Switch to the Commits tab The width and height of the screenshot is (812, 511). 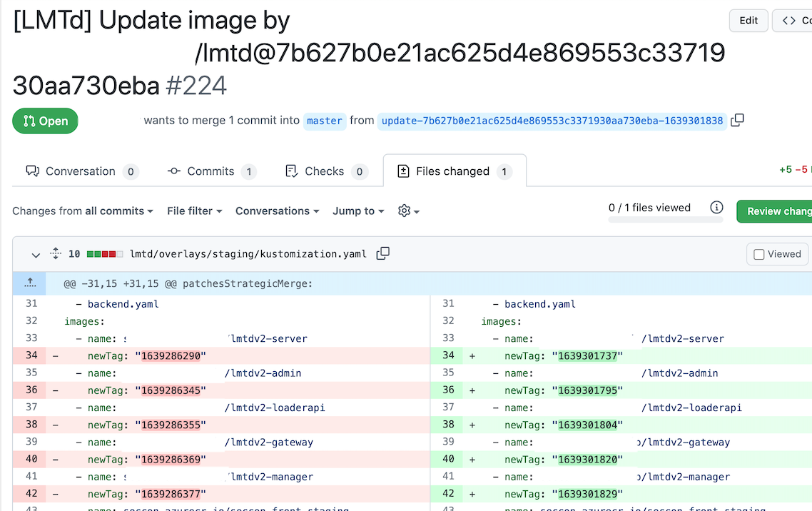click(x=211, y=171)
